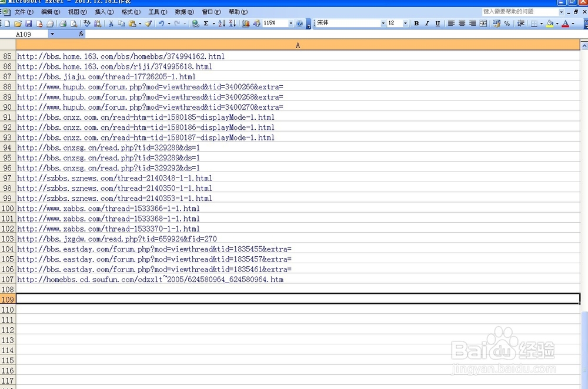This screenshot has height=389, width=588.
Task: Click the Fill Color paint bucket icon
Action: [550, 24]
